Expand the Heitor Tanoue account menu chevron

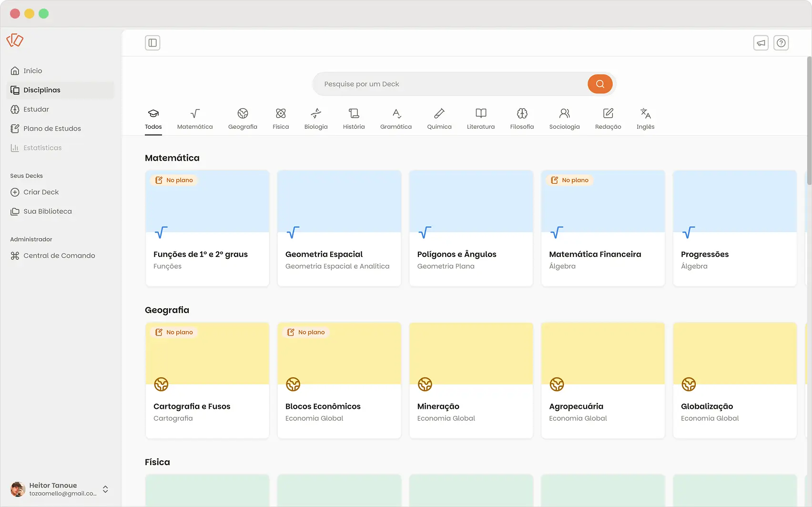pyautogui.click(x=105, y=489)
